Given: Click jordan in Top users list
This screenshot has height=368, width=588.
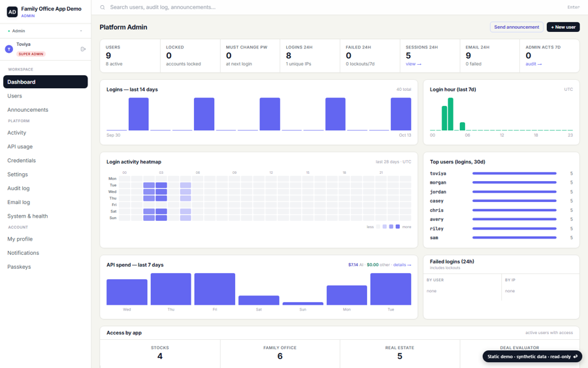Looking at the screenshot, I should pos(438,192).
